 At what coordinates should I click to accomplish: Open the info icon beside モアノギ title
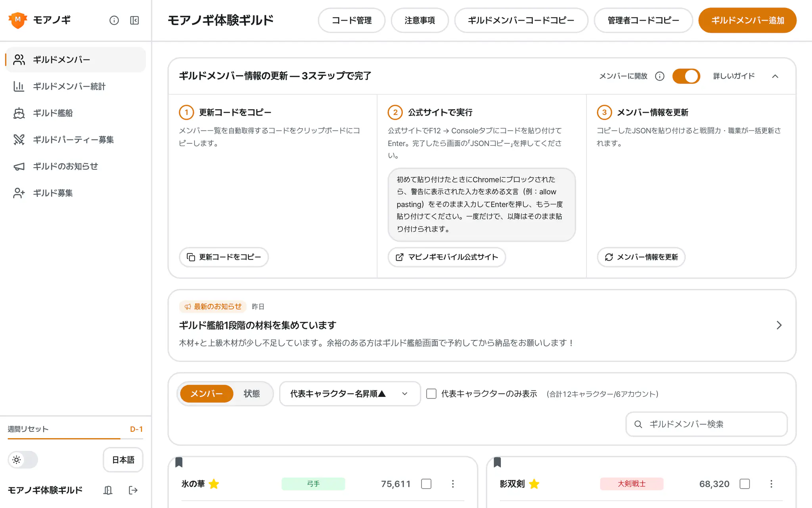point(114,20)
